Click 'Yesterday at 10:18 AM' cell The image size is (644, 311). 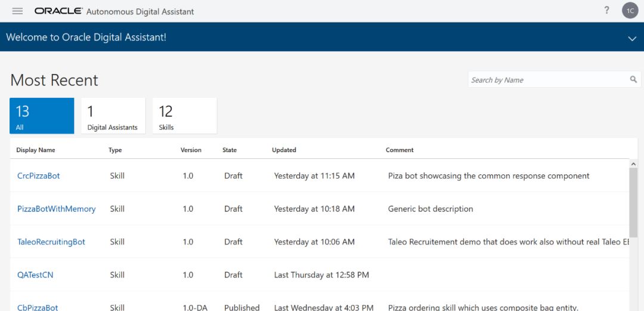314,209
